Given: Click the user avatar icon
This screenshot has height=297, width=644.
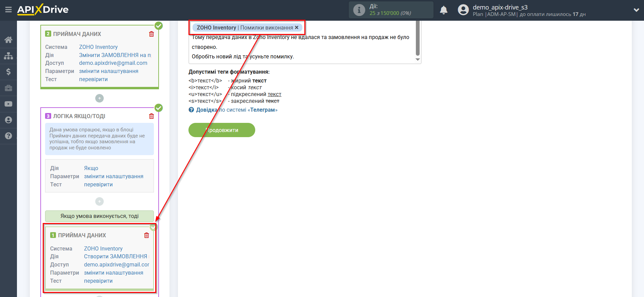Looking at the screenshot, I should [x=463, y=10].
